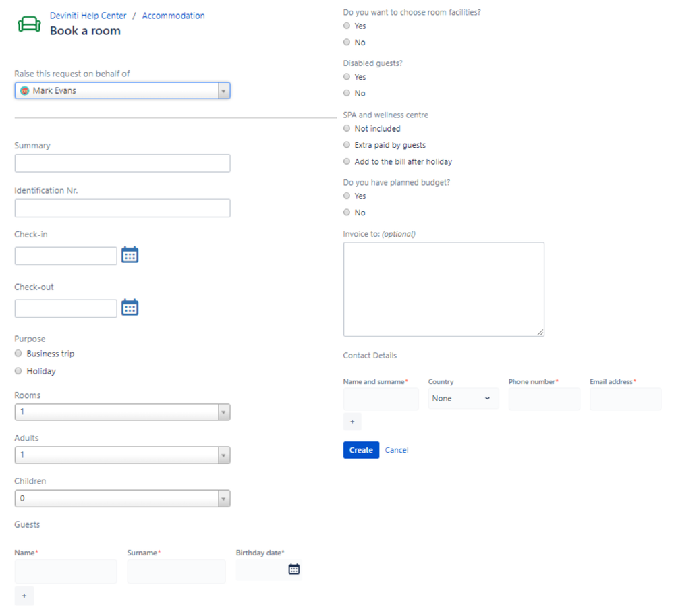Open the Accommodation breadcrumb link

(173, 15)
